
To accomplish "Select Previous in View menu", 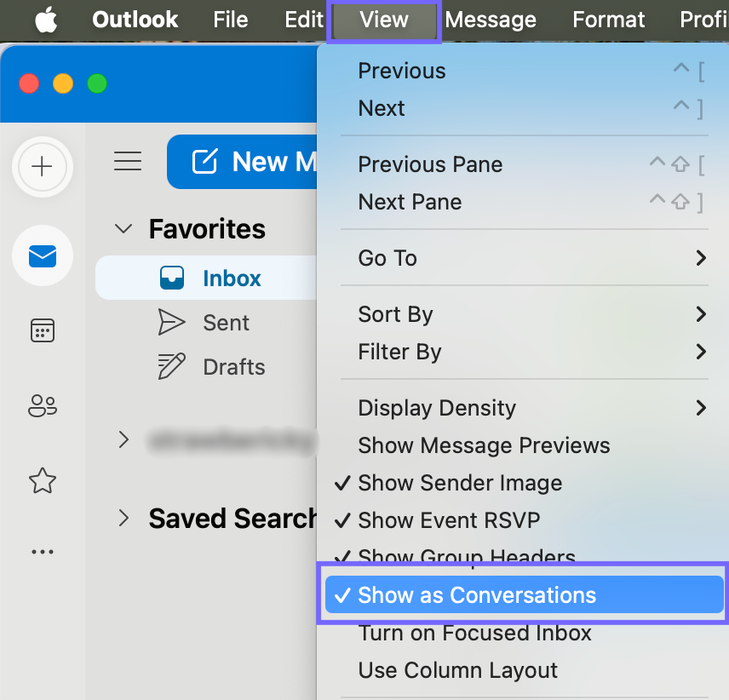I will [x=524, y=72].
